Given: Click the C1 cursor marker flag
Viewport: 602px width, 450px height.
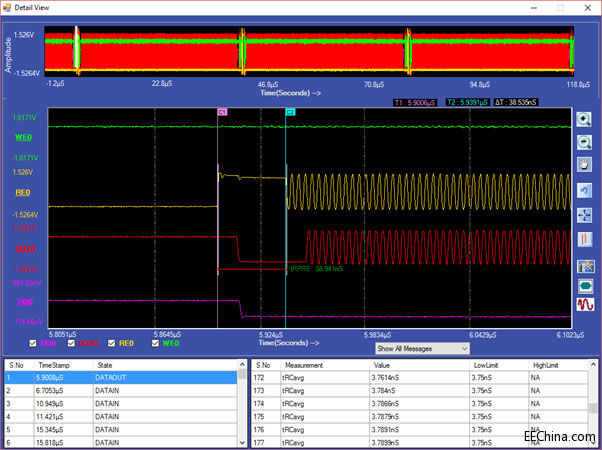Looking at the screenshot, I should click(222, 112).
